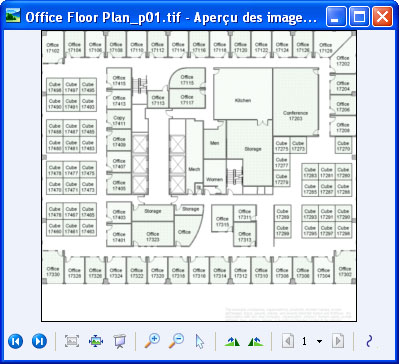Click the Cube 17270 label
Image resolution: width=399 pixels, height=364 pixels.
coord(343,145)
